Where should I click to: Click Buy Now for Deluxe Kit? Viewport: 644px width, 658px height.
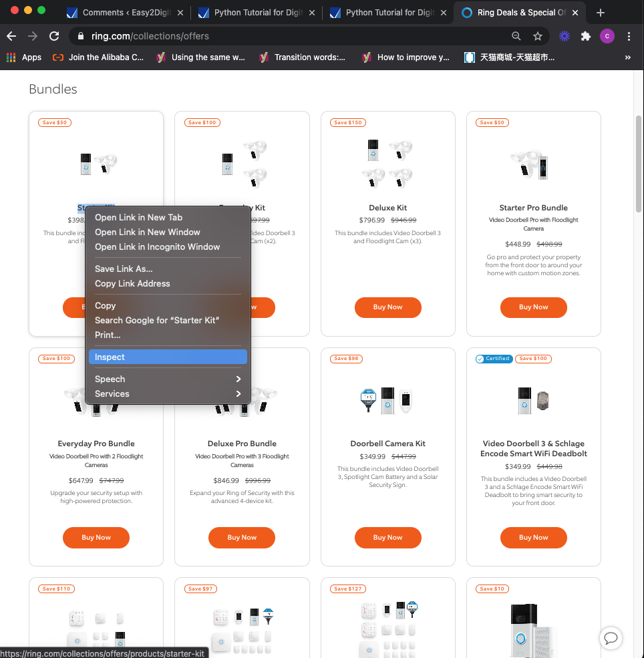pyautogui.click(x=387, y=307)
